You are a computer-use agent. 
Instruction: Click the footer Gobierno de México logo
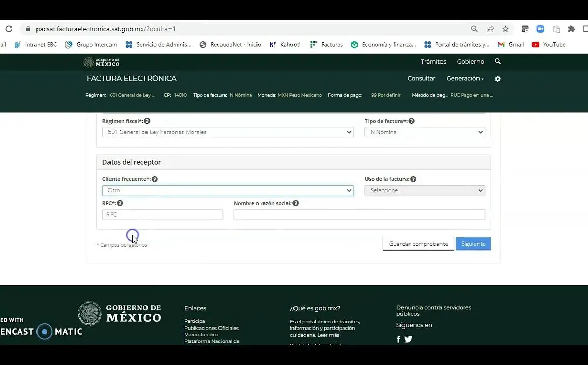pyautogui.click(x=119, y=313)
